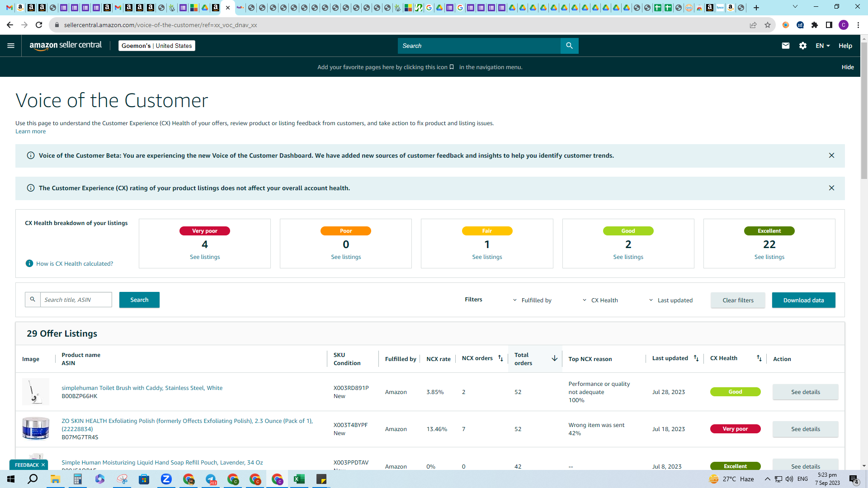Open the messages envelope icon
The image size is (868, 488).
[x=786, y=46]
